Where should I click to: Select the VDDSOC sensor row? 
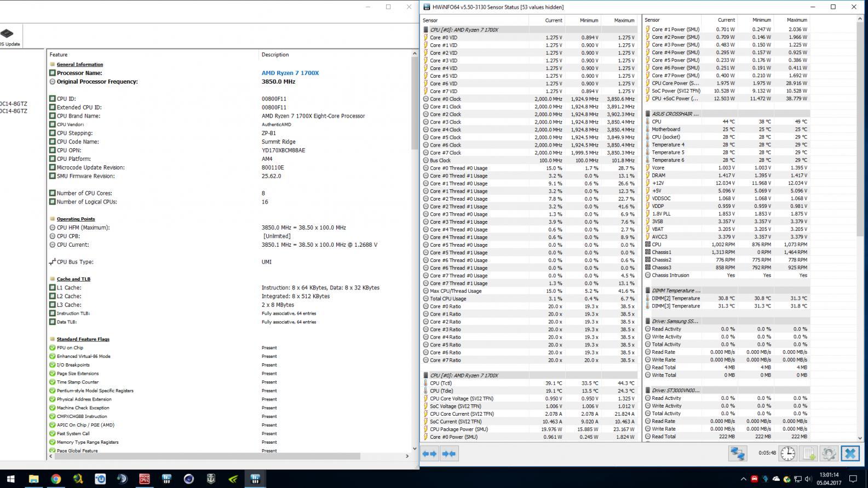coord(726,198)
